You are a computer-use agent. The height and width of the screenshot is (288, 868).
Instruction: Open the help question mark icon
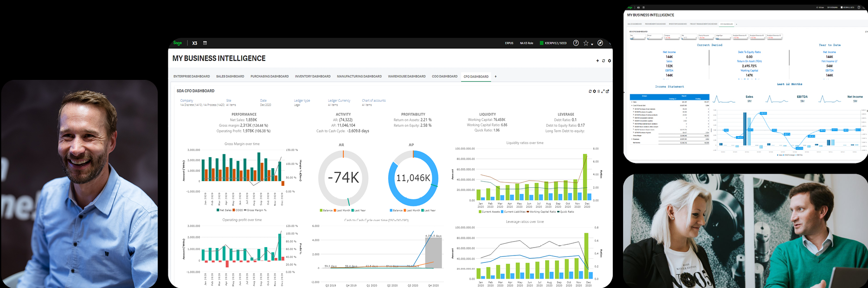click(576, 43)
